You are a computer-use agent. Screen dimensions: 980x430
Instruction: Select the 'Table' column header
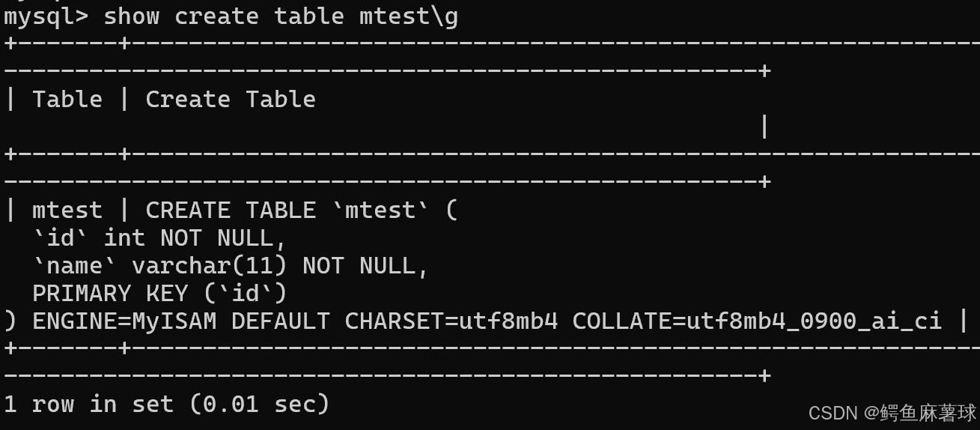click(x=67, y=99)
